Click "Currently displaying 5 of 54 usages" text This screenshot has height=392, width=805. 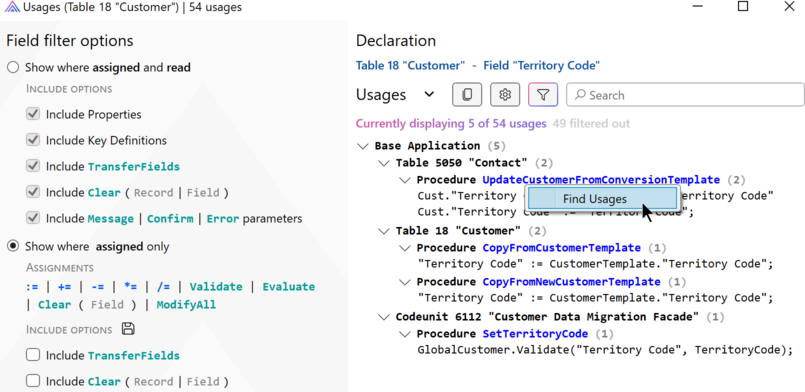pos(451,124)
